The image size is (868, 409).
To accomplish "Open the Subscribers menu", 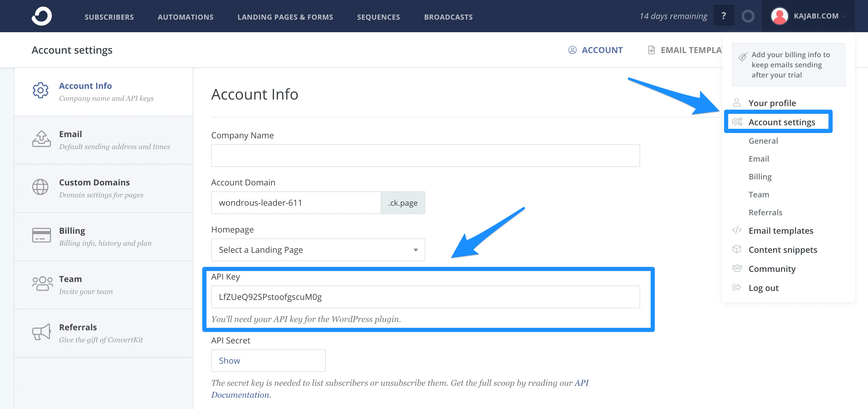I will (x=109, y=17).
